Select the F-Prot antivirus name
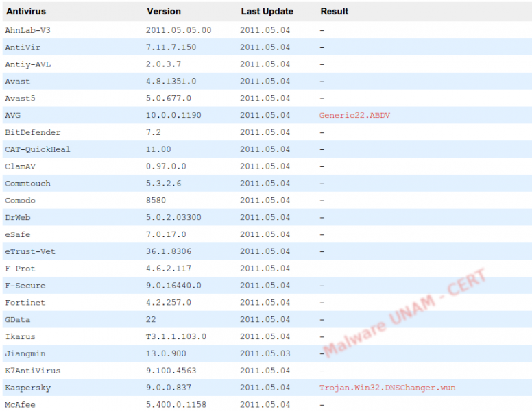Screen dimensions: 532x411 point(20,269)
